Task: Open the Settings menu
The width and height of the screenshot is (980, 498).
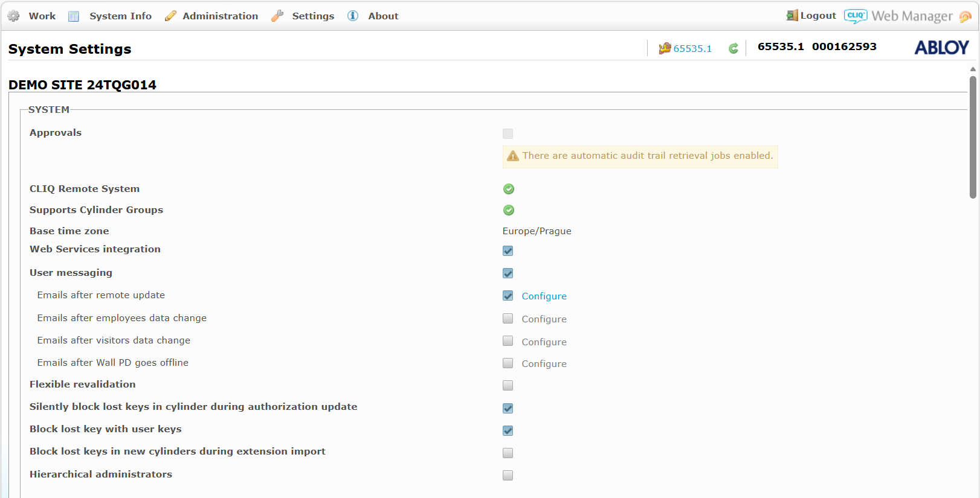Action: click(313, 16)
